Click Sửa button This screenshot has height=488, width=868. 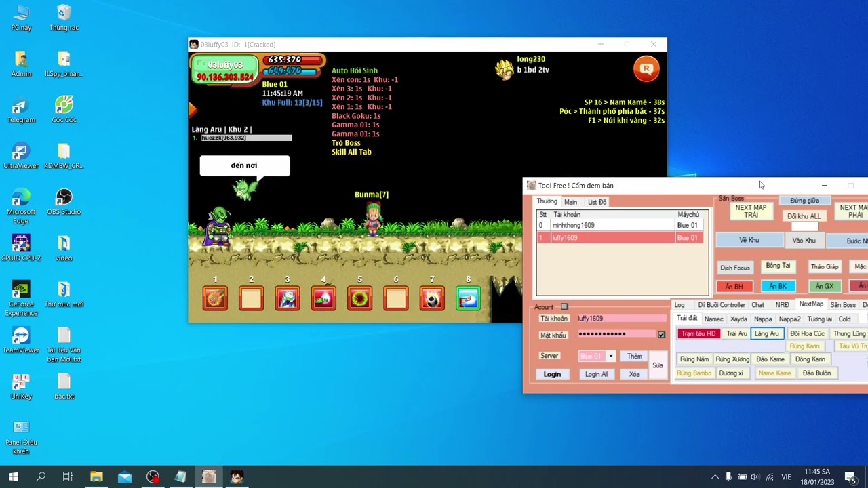pos(658,365)
